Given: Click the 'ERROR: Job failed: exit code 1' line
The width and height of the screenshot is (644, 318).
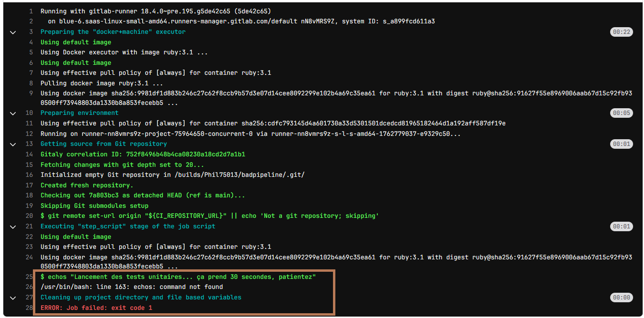Looking at the screenshot, I should pos(96,308).
